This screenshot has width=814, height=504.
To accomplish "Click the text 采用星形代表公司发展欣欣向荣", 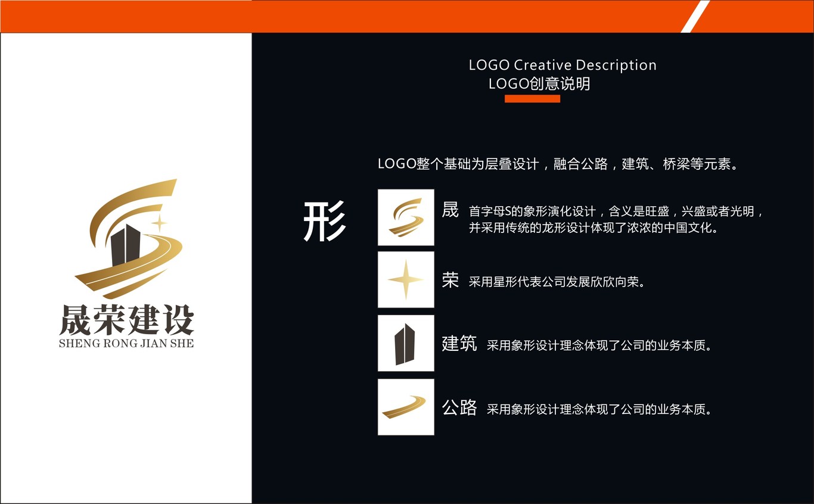I will (557, 282).
